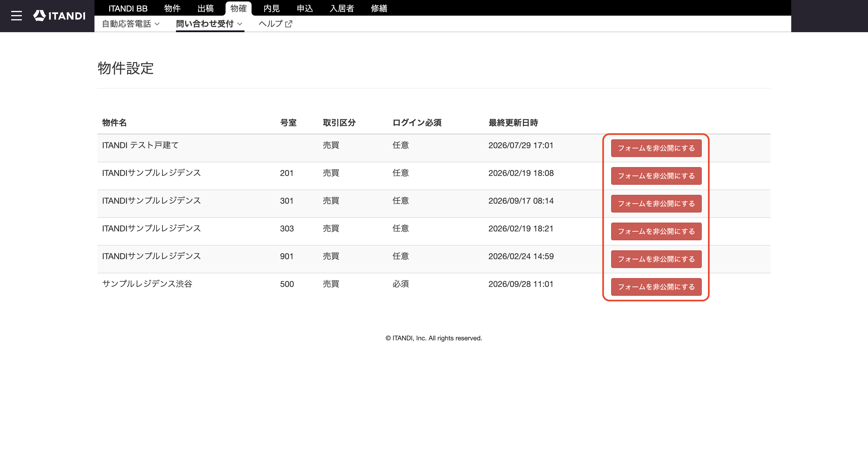The height and width of the screenshot is (472, 868).
Task: Click the ITANDI logo
Action: pyautogui.click(x=59, y=16)
